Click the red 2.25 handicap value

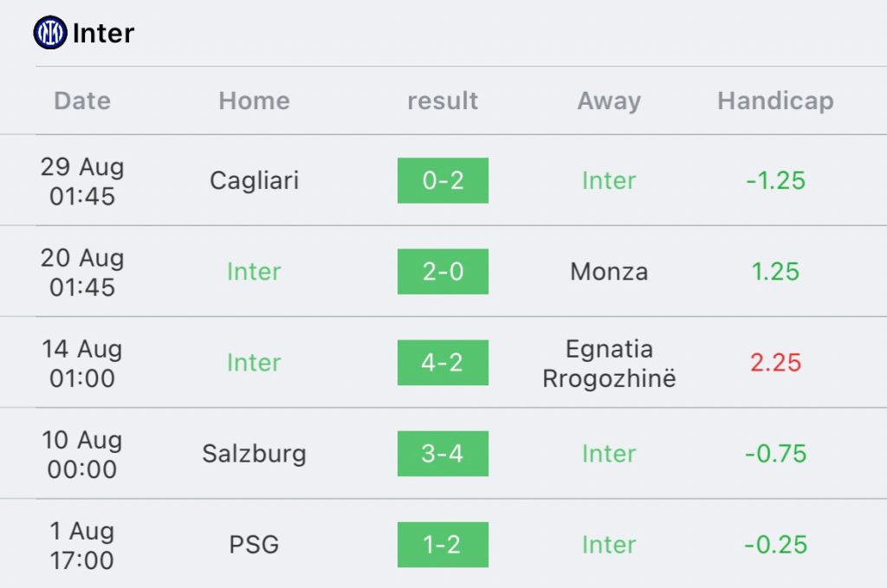(x=775, y=362)
